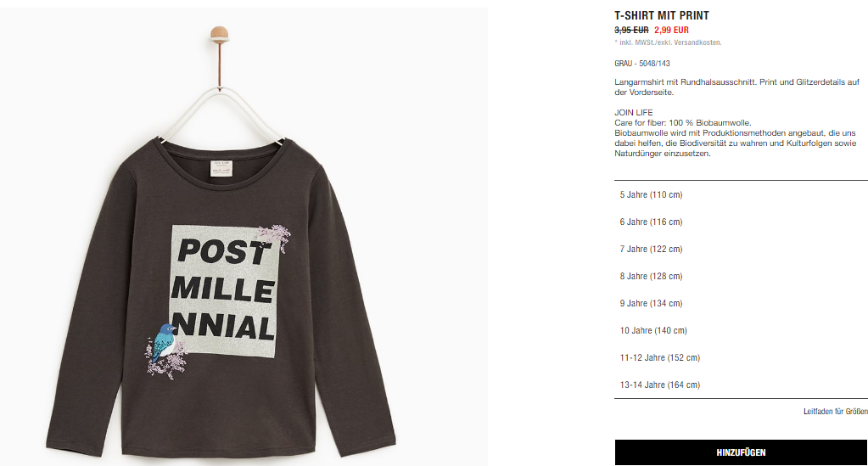Click the POST MILLENNIAL print on shirt
This screenshot has height=466, width=868.
click(x=224, y=289)
